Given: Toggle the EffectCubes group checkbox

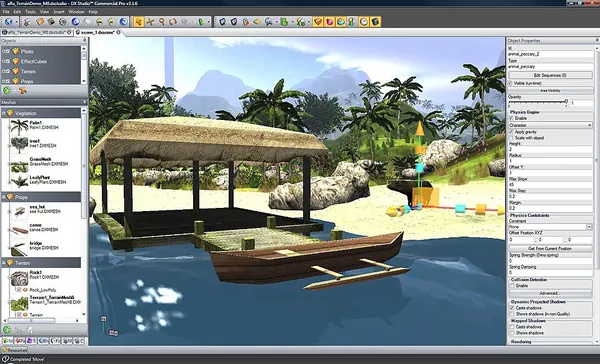Looking at the screenshot, I should pyautogui.click(x=8, y=61).
